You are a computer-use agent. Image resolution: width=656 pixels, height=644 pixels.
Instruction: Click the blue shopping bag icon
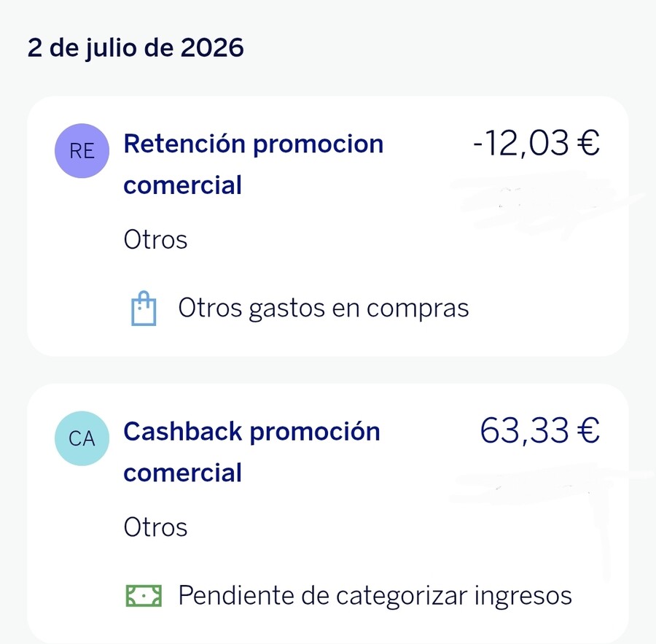[x=144, y=309]
